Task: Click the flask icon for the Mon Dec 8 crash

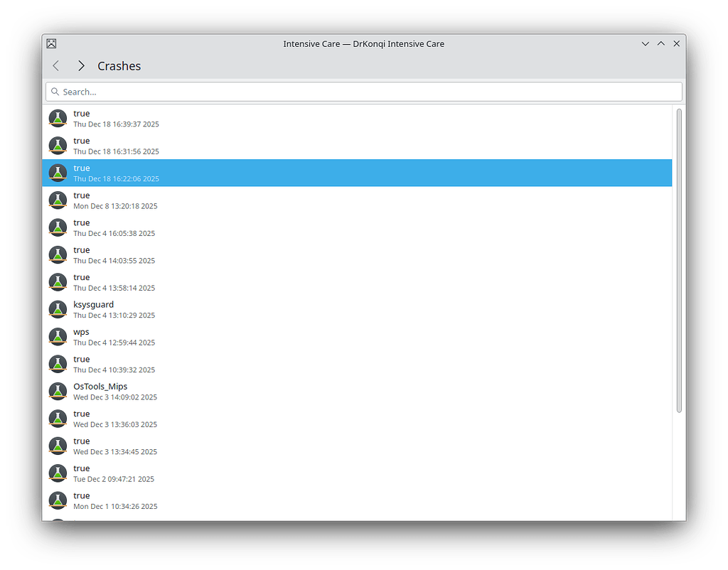Action: [58, 200]
